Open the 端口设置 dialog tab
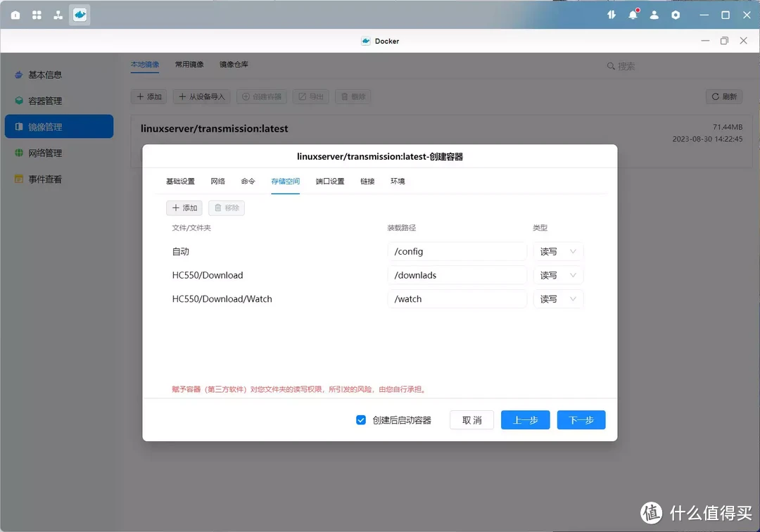Image resolution: width=760 pixels, height=532 pixels. coord(330,182)
